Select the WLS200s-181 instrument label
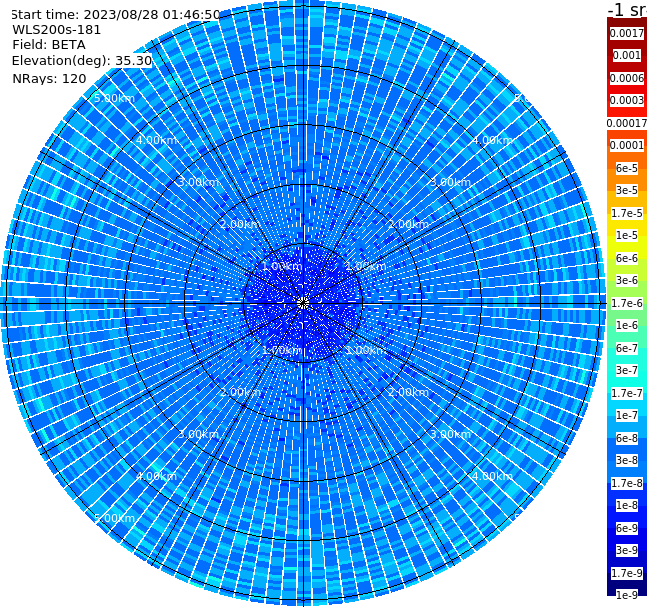The image size is (647, 607). pyautogui.click(x=57, y=30)
